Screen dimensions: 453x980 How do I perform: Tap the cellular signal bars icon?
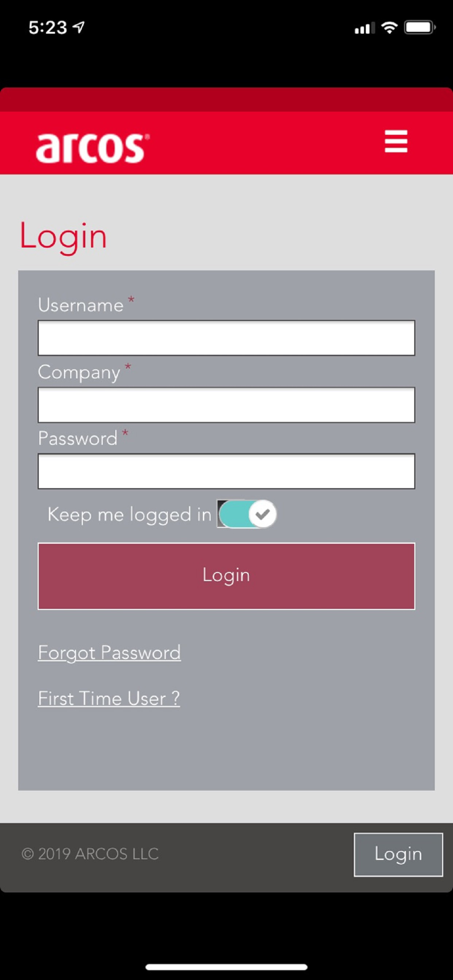(x=365, y=28)
